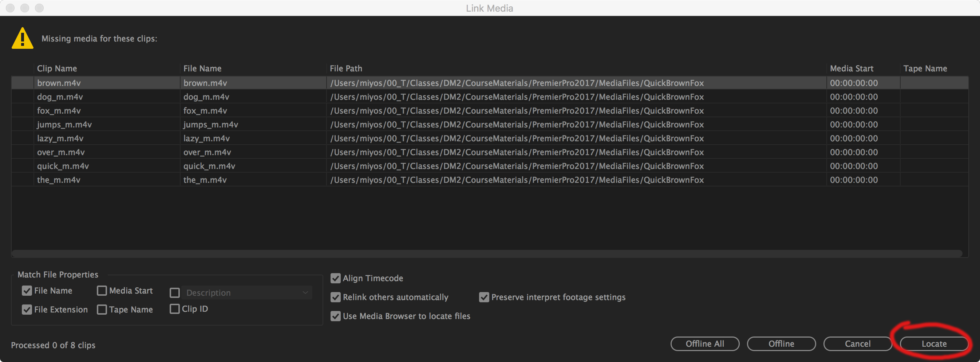
Task: Click the horizontal scrollbar under the clip list
Action: point(487,253)
